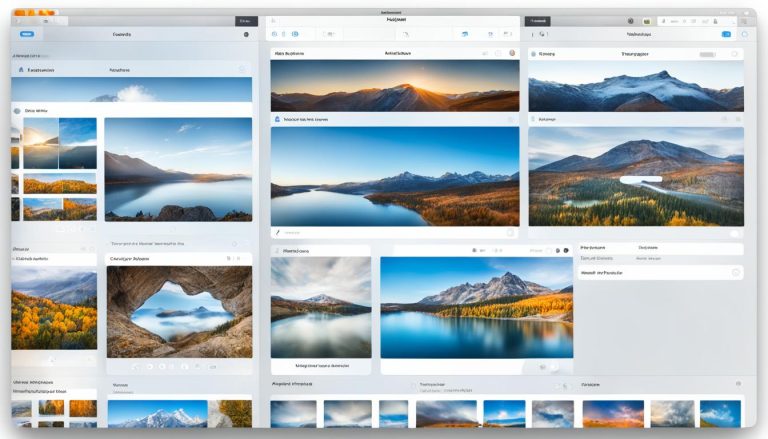Click the circular outline icon at right panel header's end
This screenshot has height=439, width=768.
click(745, 34)
